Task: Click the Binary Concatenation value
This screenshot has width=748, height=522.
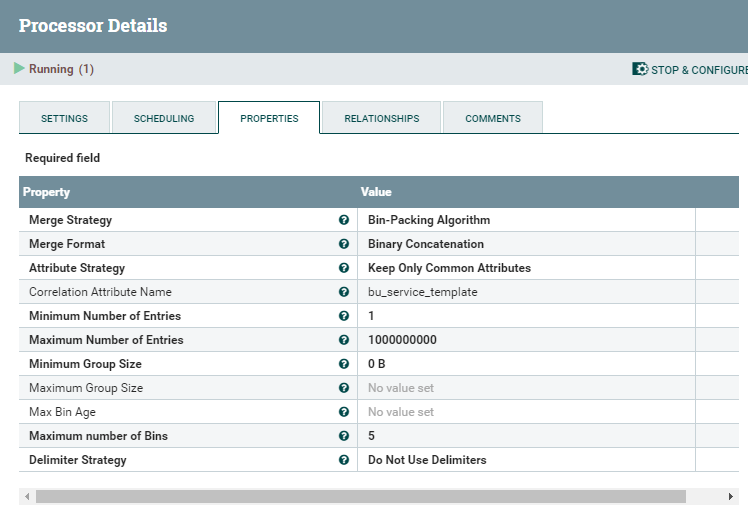Action: pyautogui.click(x=426, y=244)
